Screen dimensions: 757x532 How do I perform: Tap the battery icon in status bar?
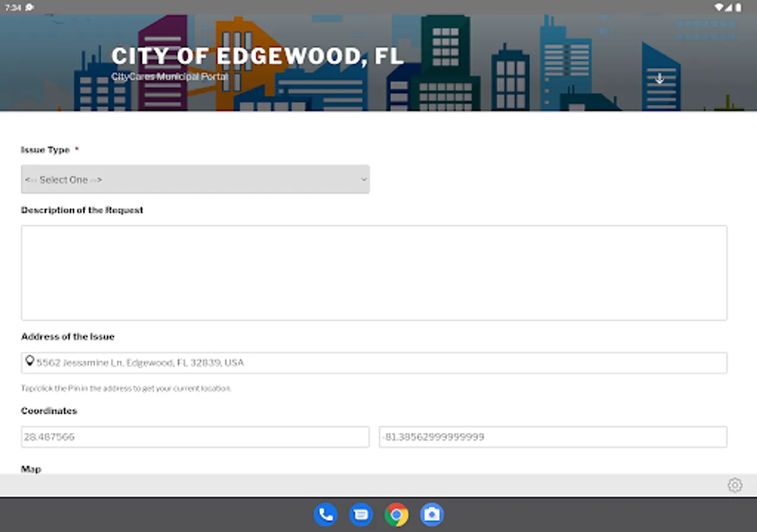click(738, 7)
